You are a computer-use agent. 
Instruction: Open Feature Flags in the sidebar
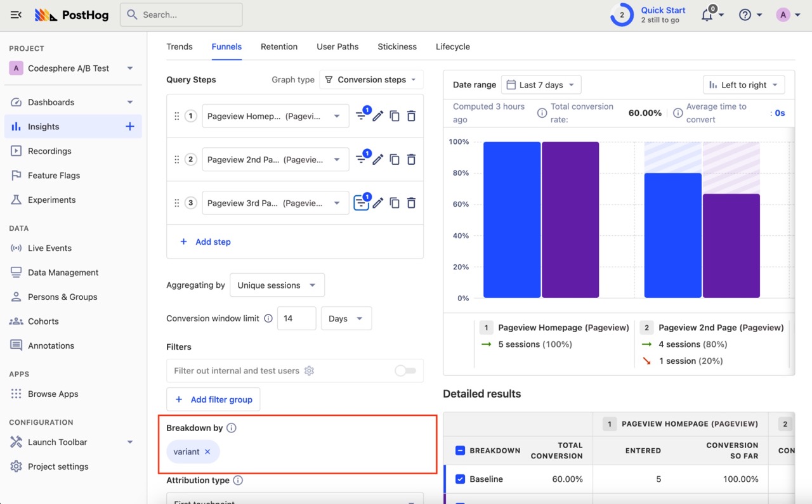pyautogui.click(x=54, y=176)
